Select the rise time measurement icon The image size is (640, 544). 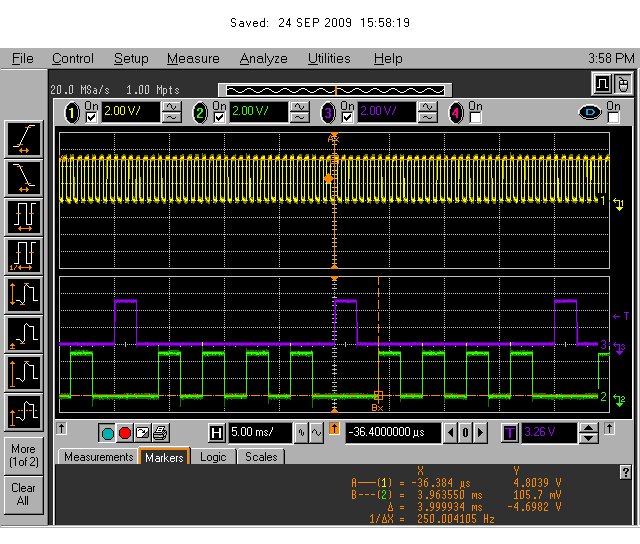[24, 138]
